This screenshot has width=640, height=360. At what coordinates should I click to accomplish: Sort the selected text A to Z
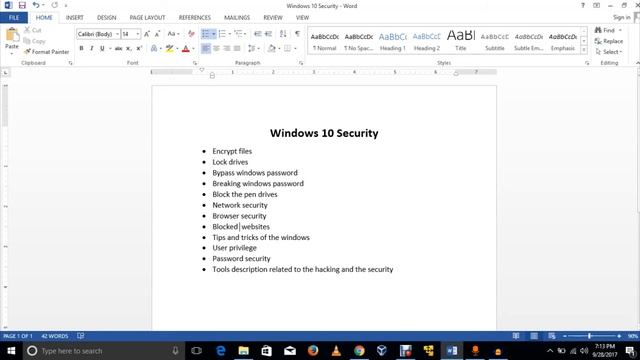[x=283, y=34]
